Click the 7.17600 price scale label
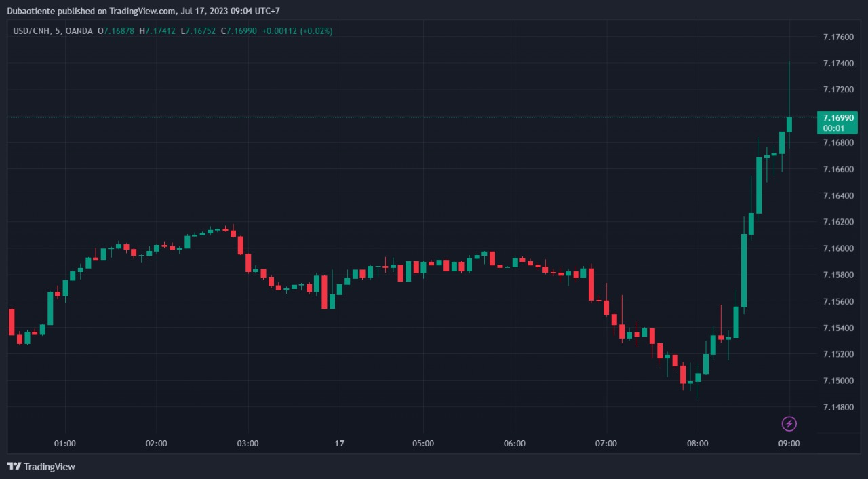 click(x=837, y=37)
